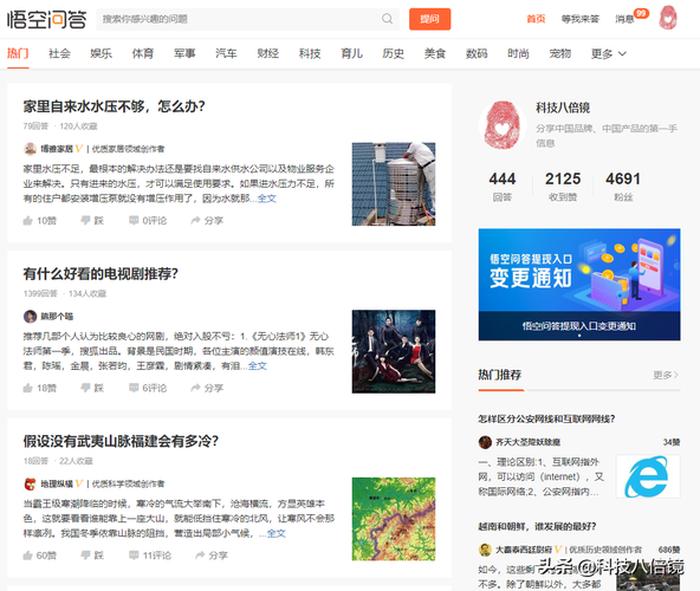This screenshot has width=700, height=591.
Task: Open profile name 科技八倍镜
Action: click(562, 108)
